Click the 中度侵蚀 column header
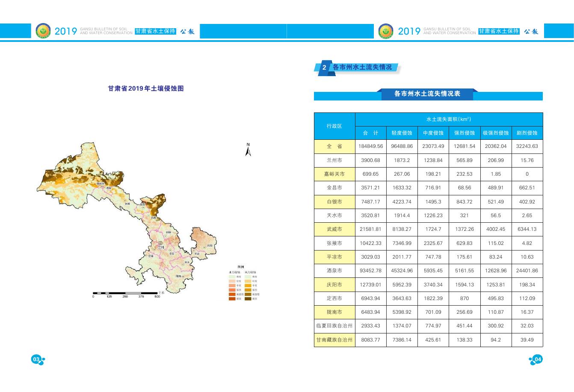This screenshot has width=574, height=392. pyautogui.click(x=433, y=133)
